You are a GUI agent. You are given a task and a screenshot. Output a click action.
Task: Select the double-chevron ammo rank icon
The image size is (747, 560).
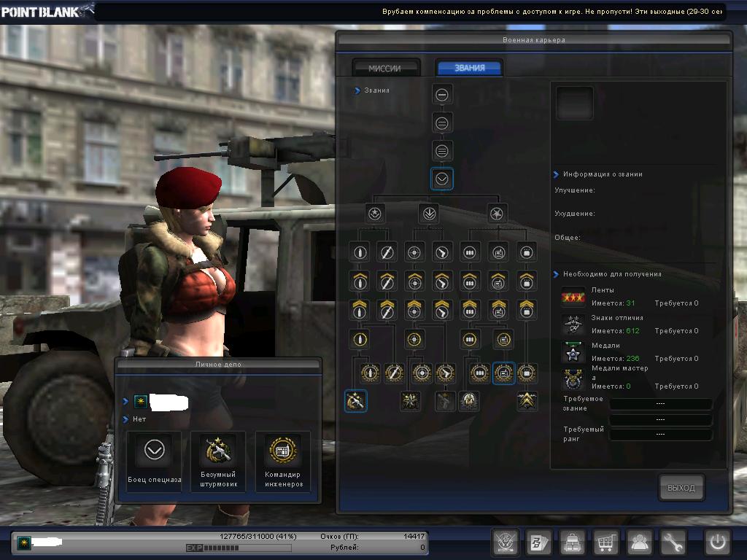470,310
